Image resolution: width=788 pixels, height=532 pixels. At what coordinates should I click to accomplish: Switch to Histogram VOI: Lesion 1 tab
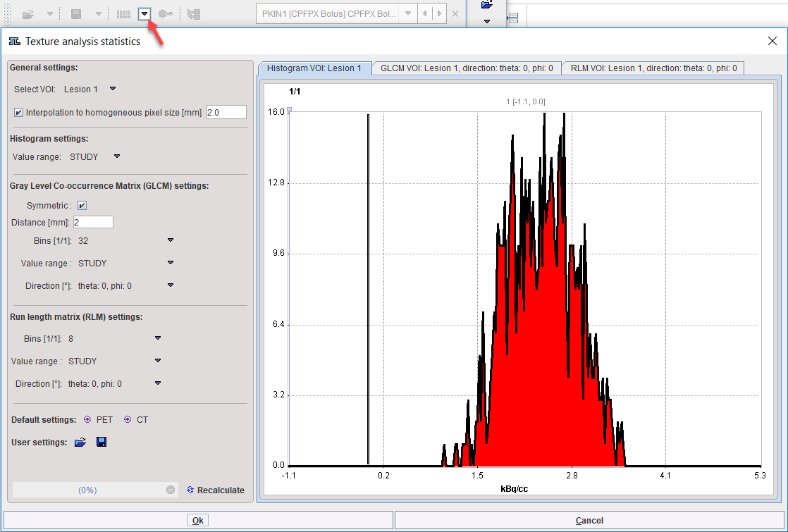(314, 68)
